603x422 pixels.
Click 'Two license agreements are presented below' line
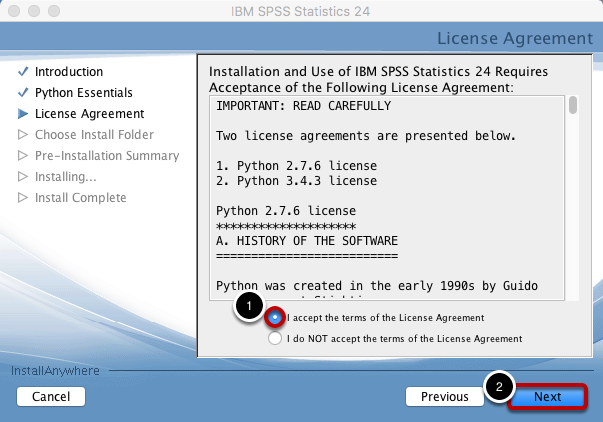365,136
